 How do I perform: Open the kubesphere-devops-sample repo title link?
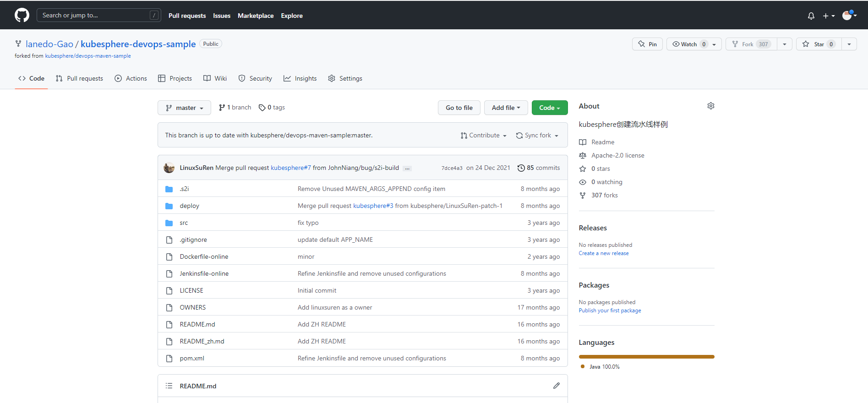[138, 44]
